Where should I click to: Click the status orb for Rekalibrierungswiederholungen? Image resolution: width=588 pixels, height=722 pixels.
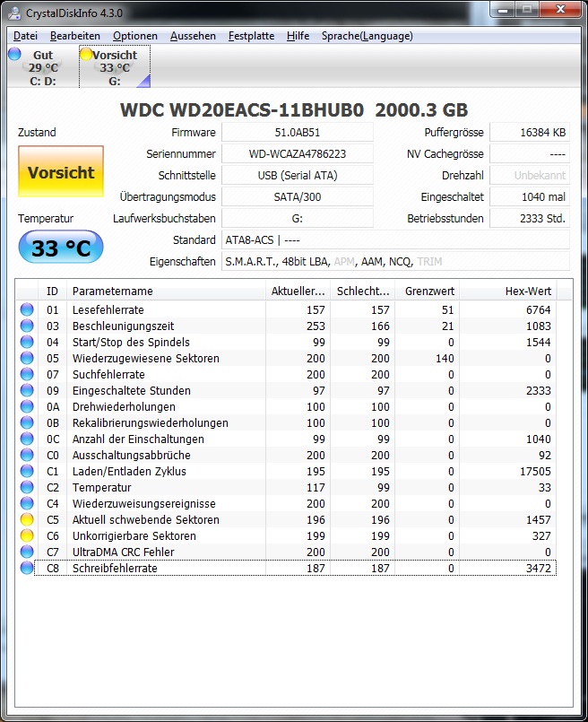(x=27, y=422)
